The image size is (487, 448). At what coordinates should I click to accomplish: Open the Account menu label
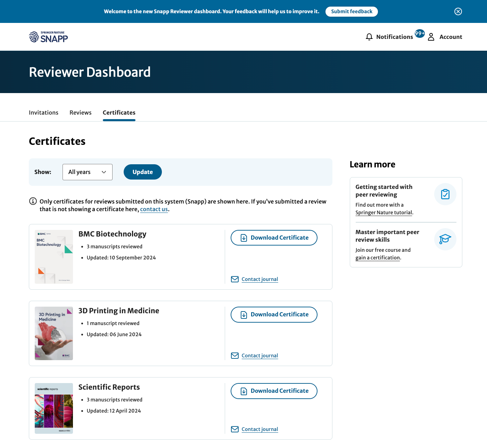(x=451, y=37)
